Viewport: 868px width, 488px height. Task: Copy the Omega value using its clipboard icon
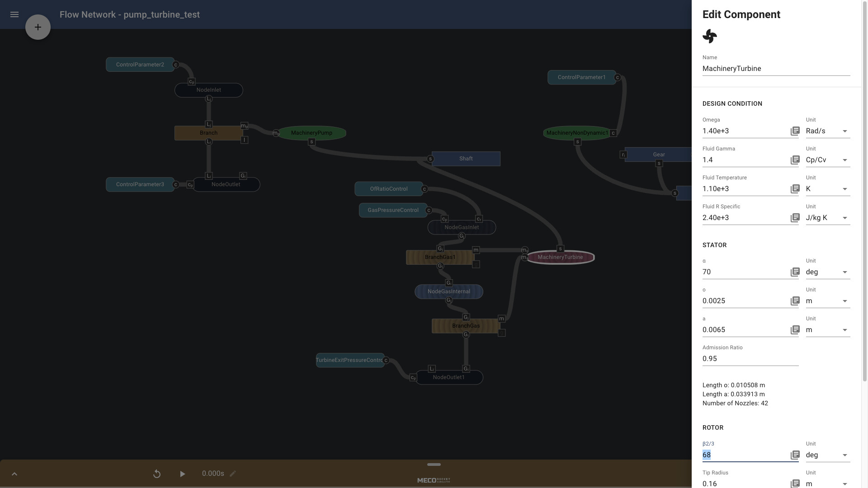click(x=795, y=131)
